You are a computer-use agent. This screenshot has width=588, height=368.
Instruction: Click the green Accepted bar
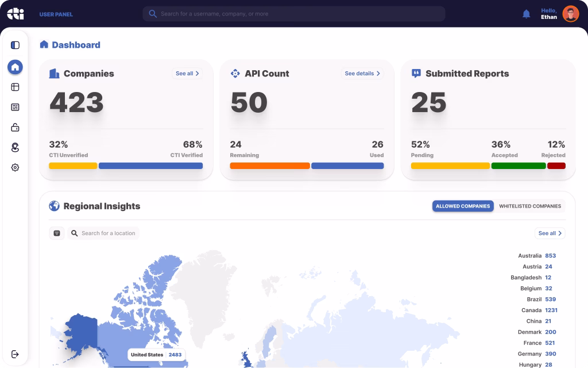tap(519, 166)
